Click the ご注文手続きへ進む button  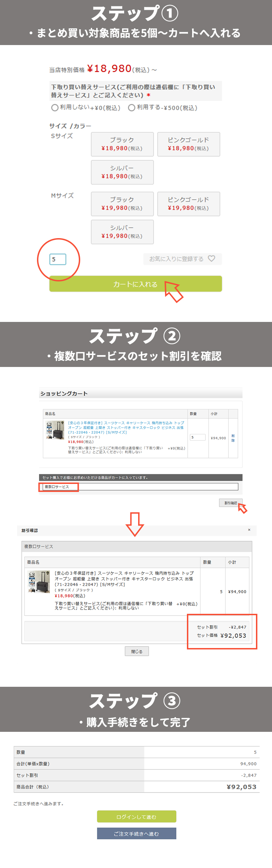pyautogui.click(x=136, y=833)
